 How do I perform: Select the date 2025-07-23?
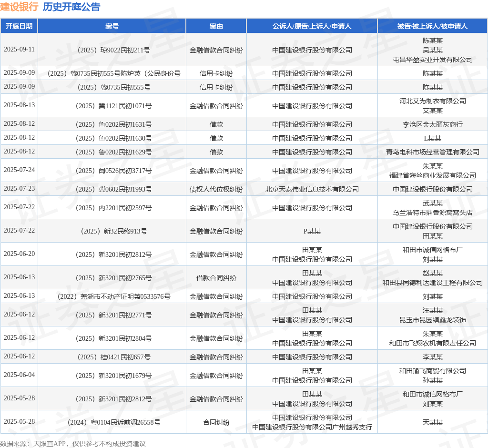point(19,189)
